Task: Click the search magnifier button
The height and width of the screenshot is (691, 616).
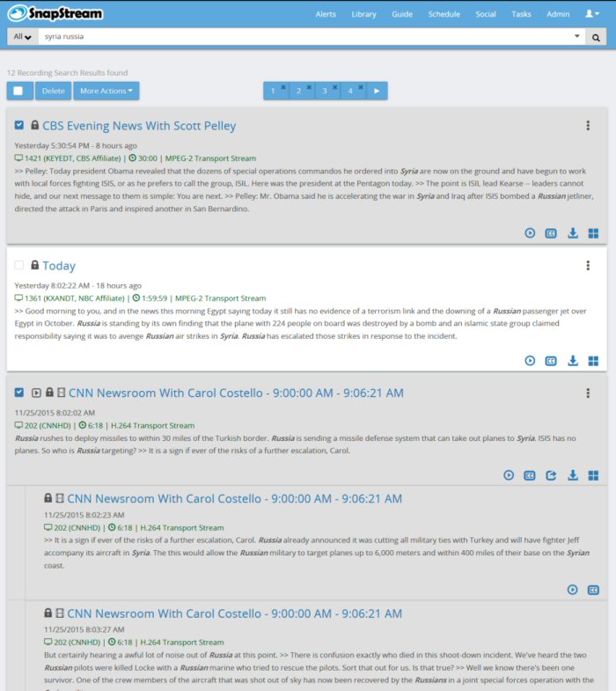Action: click(596, 37)
